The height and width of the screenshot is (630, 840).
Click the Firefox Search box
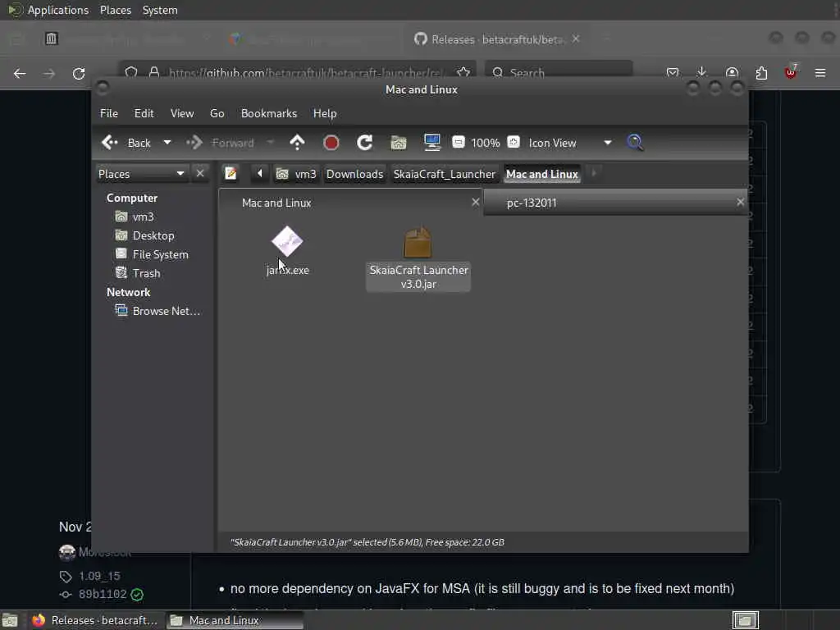[558, 71]
